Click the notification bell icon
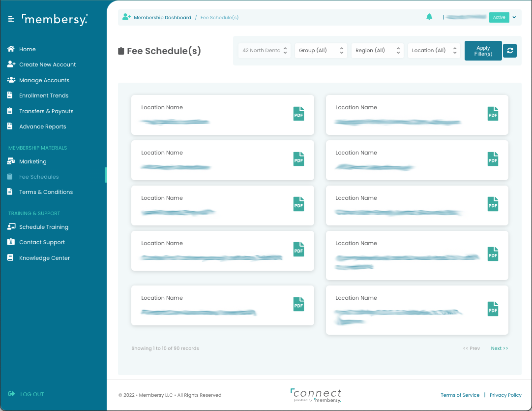The image size is (532, 411). click(x=429, y=17)
